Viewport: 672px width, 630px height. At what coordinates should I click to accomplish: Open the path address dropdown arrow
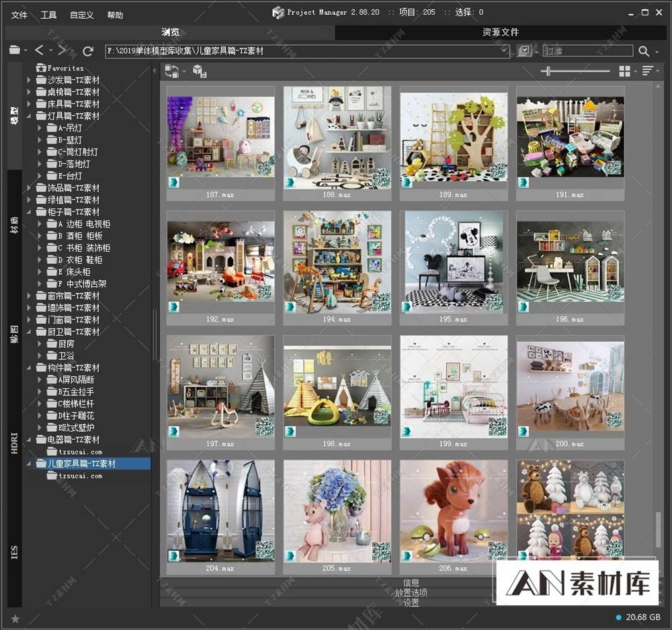point(505,51)
